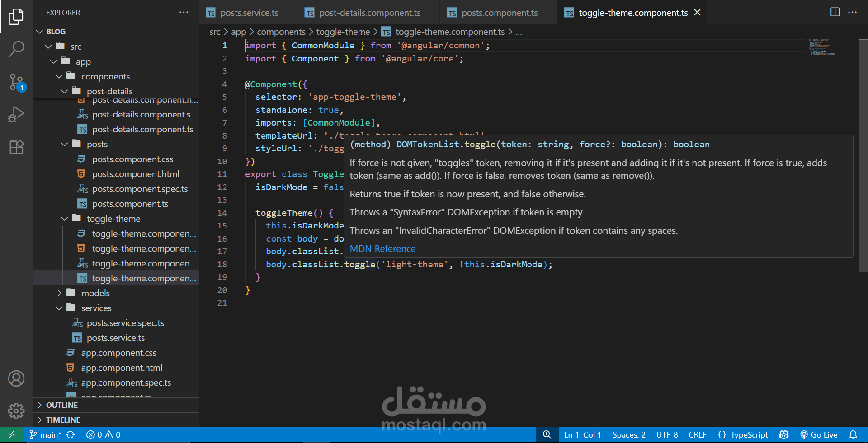
Task: Change indentation via Spaces: 2
Action: (629, 435)
